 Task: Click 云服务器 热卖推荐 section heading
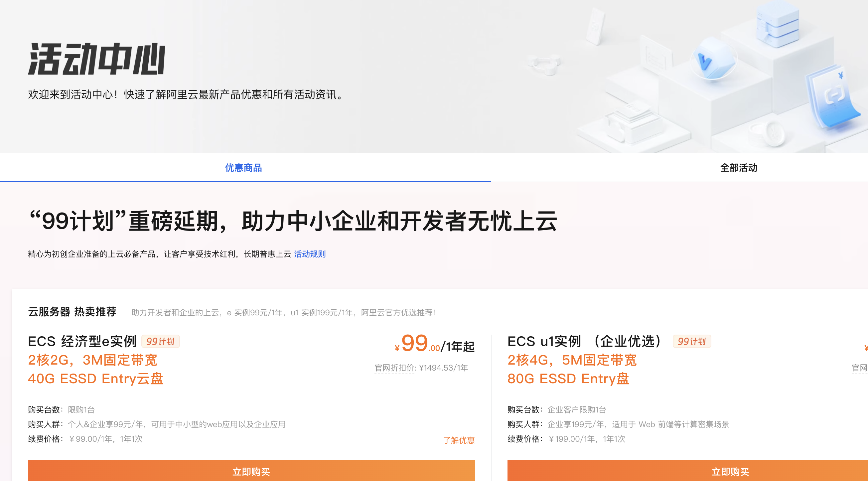click(72, 312)
